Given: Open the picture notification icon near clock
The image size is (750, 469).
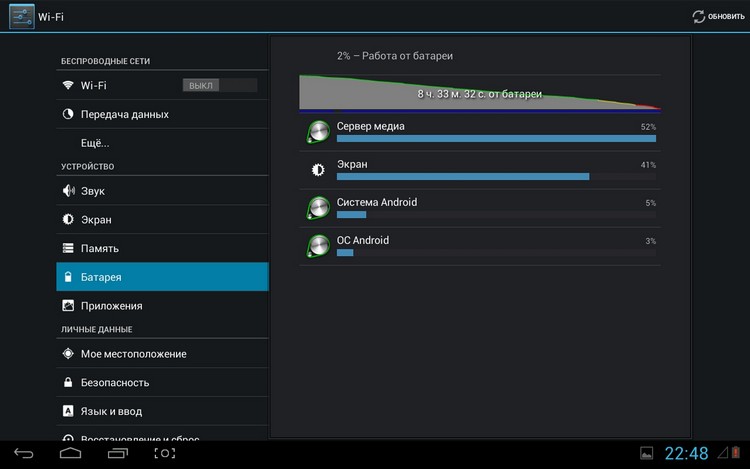Looking at the screenshot, I should pos(647,453).
